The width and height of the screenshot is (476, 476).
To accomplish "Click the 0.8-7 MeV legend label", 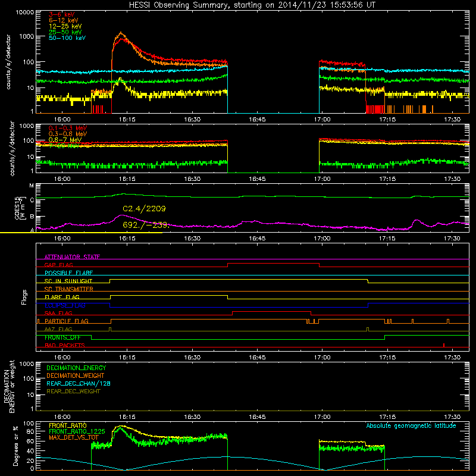I will 65,140.
